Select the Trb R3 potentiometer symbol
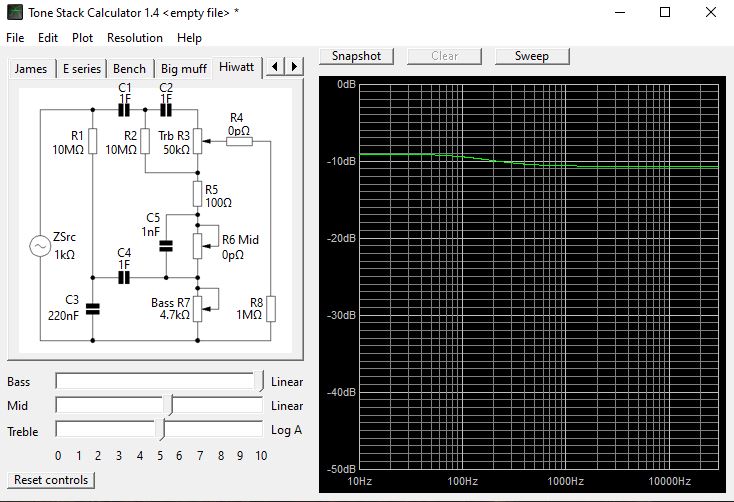This screenshot has height=502, width=734. click(x=198, y=141)
